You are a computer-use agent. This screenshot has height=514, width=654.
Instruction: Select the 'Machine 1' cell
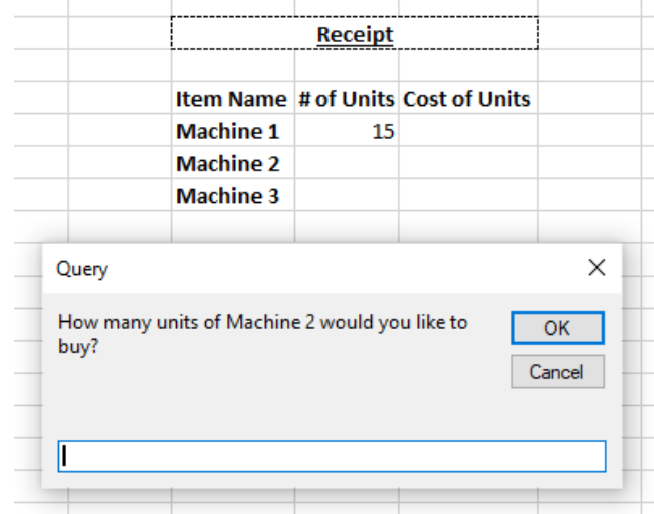233,130
